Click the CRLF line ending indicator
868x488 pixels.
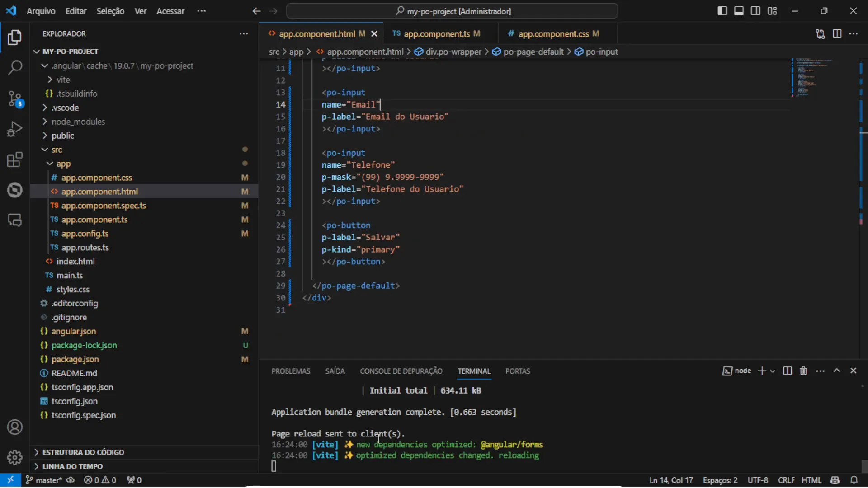click(x=786, y=480)
